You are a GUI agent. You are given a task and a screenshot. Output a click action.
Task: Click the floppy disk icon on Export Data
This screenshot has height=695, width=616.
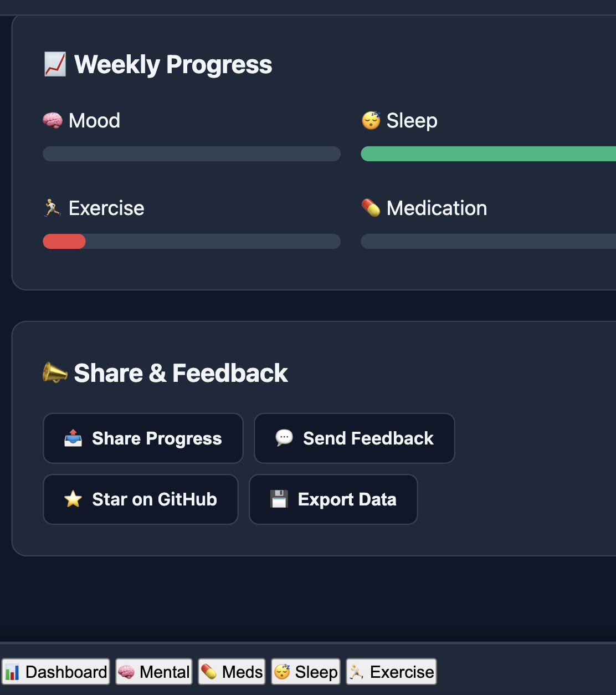click(x=279, y=499)
